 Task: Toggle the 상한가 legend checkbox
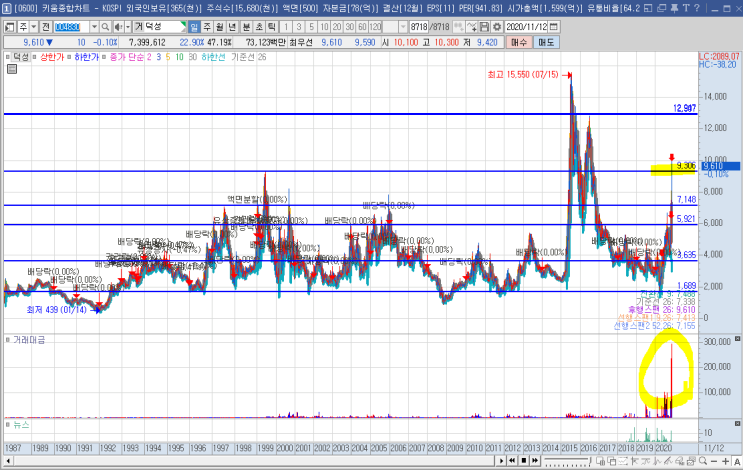tap(35, 57)
